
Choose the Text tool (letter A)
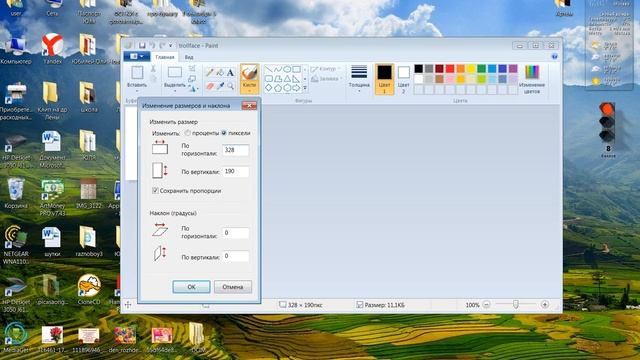[230, 73]
